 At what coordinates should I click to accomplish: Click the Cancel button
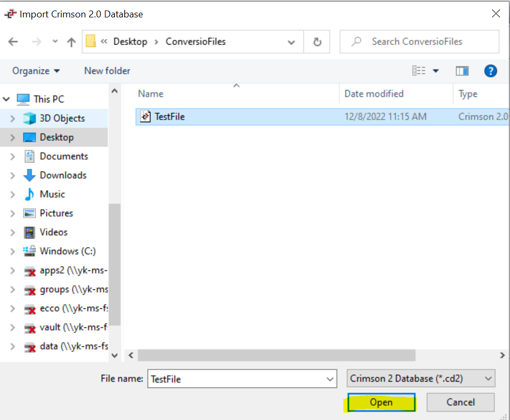tap(460, 402)
